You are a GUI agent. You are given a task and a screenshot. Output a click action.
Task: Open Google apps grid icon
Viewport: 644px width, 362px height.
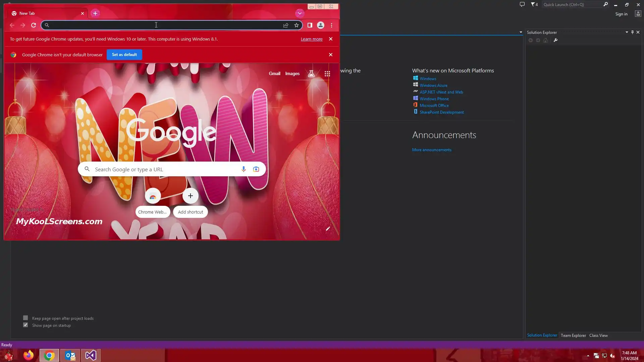[x=327, y=74]
